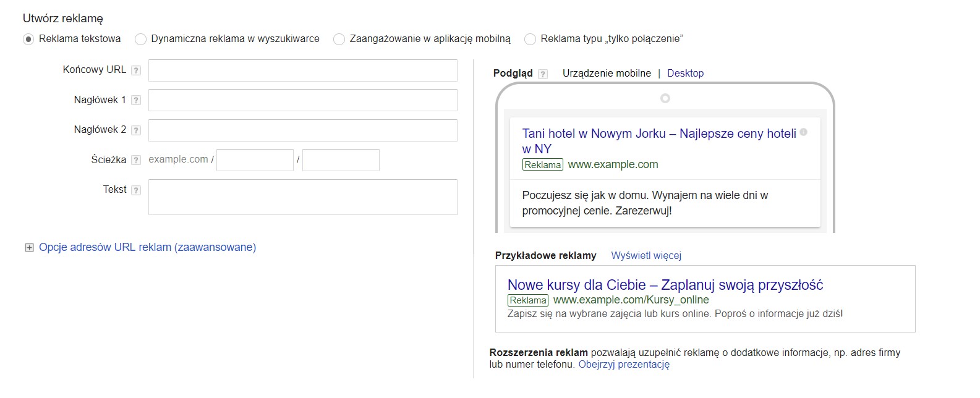The width and height of the screenshot is (980, 398).
Task: Click help icon next to Podgląd
Action: (543, 74)
